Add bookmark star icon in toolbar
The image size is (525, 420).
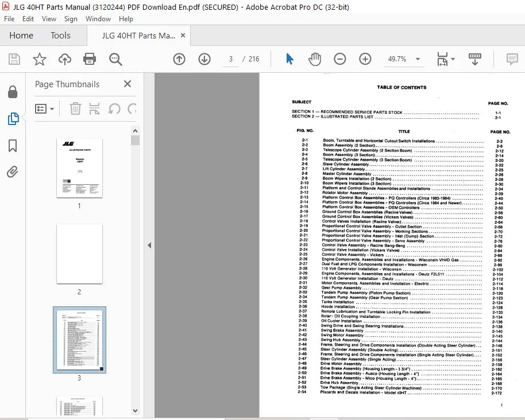(40, 59)
